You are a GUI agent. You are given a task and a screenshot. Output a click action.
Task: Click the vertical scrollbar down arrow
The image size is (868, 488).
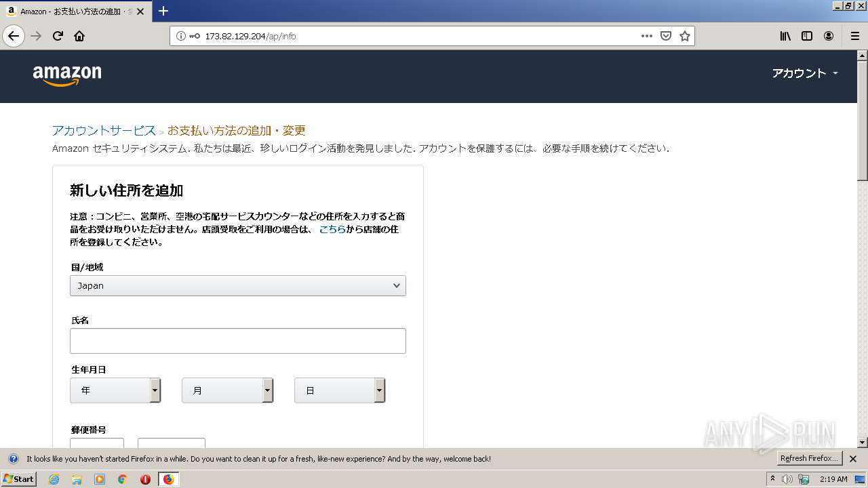[863, 443]
